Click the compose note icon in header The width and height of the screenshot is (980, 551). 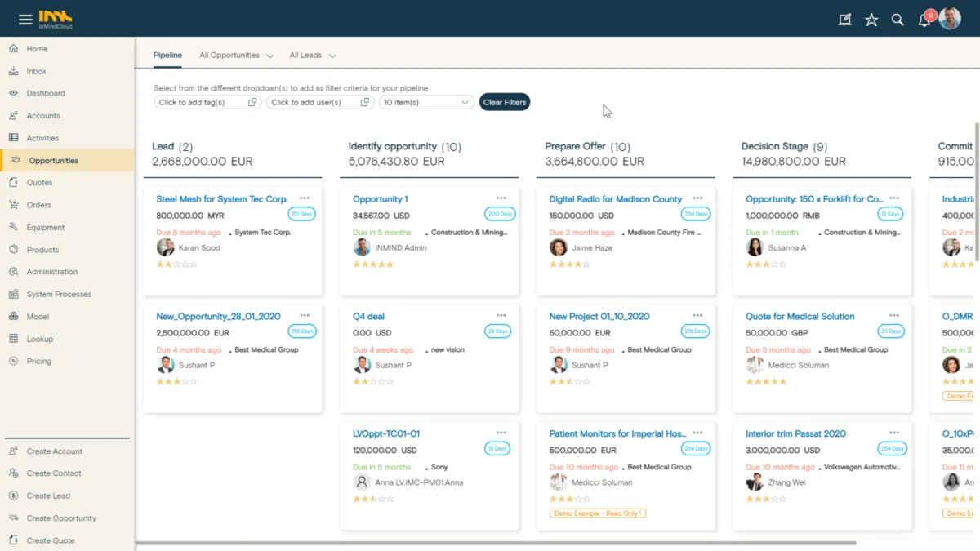click(x=844, y=20)
